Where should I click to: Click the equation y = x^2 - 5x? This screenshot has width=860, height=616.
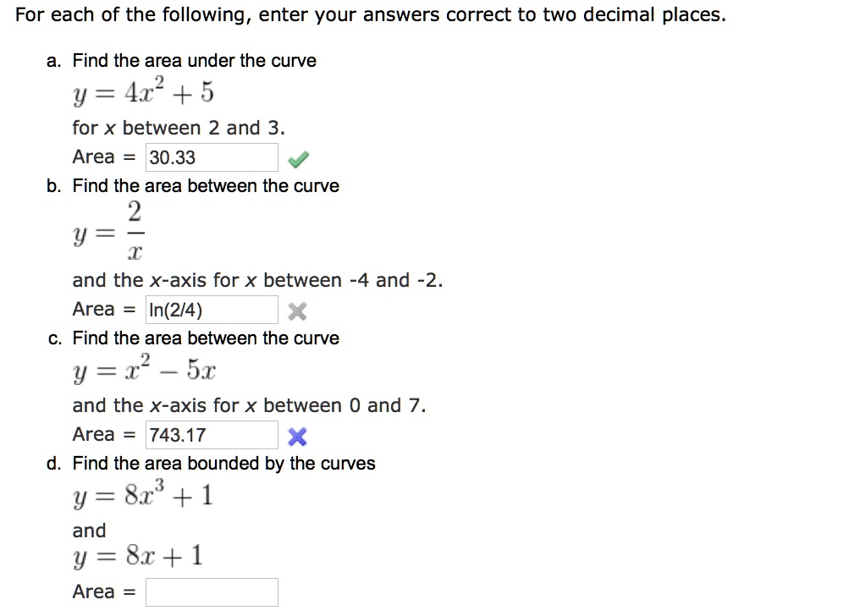click(145, 368)
